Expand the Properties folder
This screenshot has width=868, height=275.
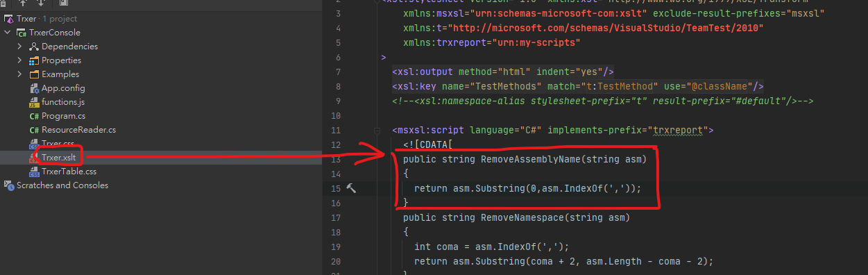pos(20,60)
